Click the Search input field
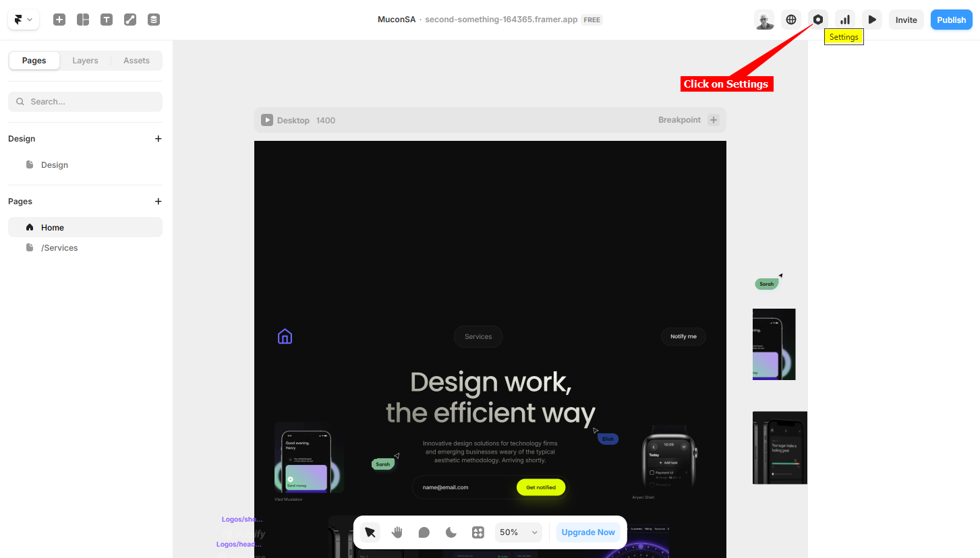The image size is (980, 558). click(85, 102)
